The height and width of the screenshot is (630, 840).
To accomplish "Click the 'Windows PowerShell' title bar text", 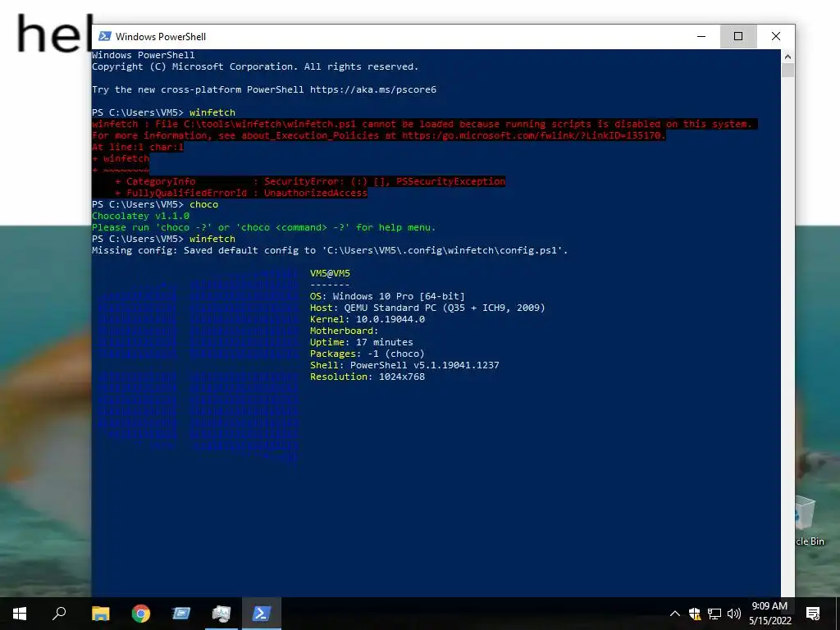I will point(161,36).
